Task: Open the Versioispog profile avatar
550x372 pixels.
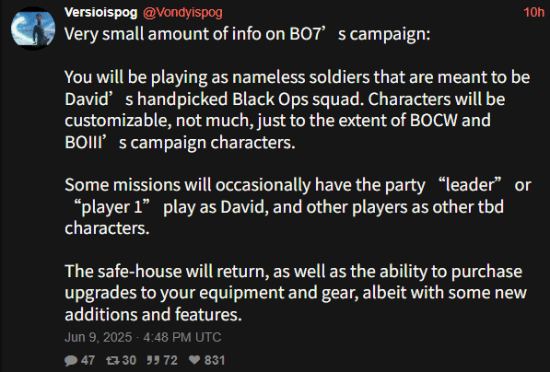Action: (33, 28)
